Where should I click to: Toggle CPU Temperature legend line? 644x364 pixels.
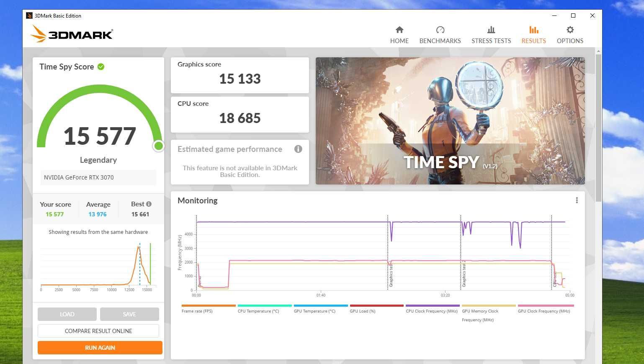tap(264, 309)
